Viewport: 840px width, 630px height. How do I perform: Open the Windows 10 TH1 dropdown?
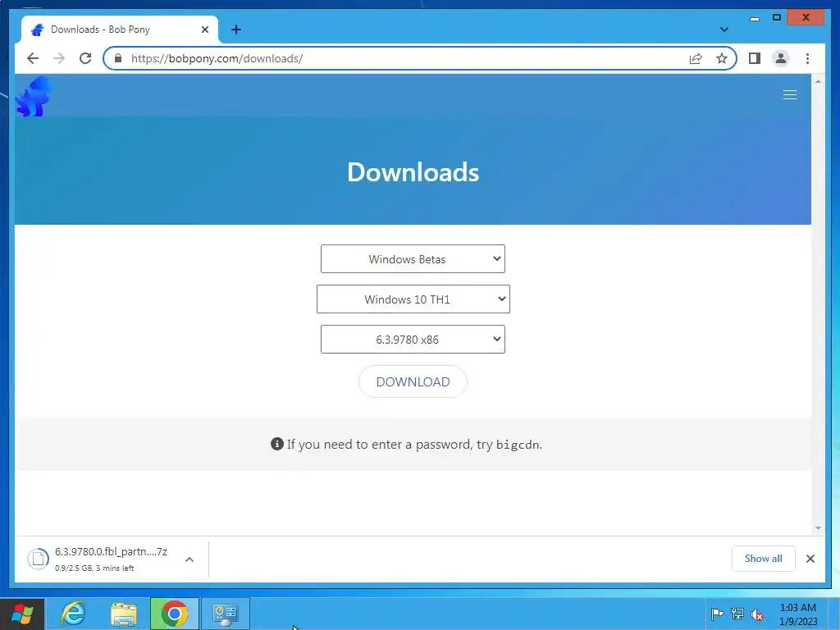click(413, 299)
